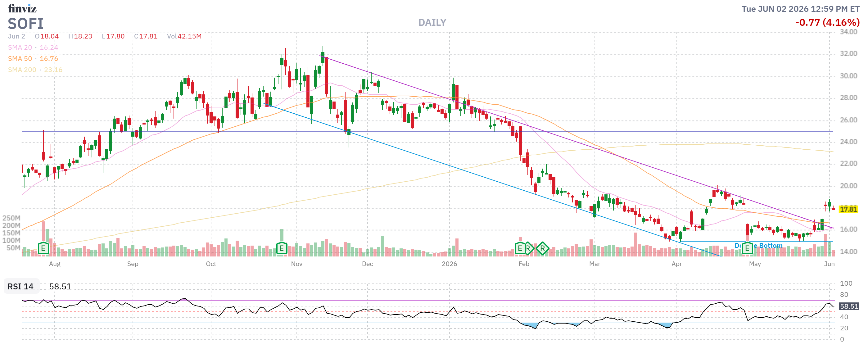Select the Oct month label
868x349 pixels.
pyautogui.click(x=211, y=264)
